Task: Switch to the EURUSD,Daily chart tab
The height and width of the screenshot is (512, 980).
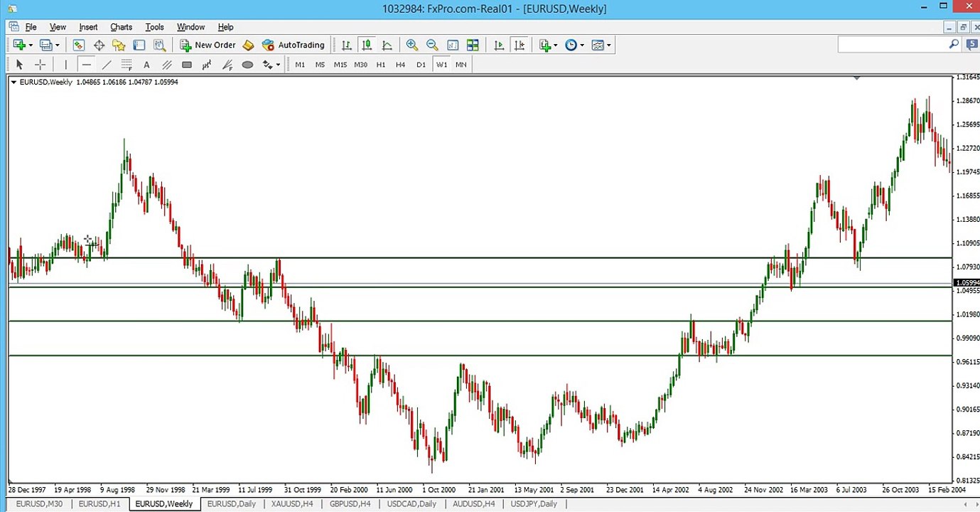Action: tap(232, 504)
